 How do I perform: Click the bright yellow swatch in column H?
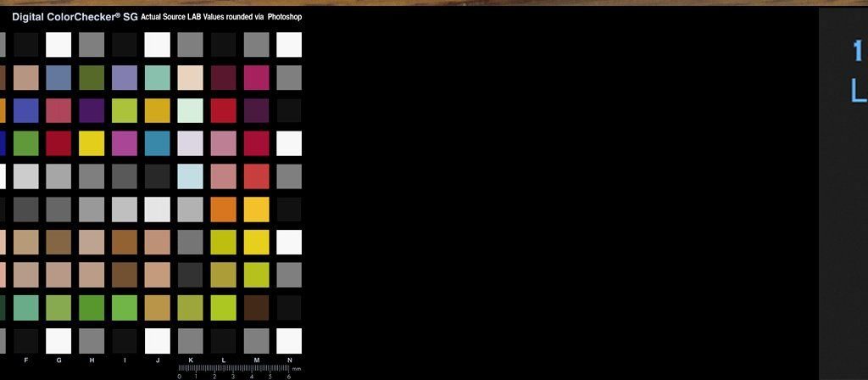[x=91, y=143]
